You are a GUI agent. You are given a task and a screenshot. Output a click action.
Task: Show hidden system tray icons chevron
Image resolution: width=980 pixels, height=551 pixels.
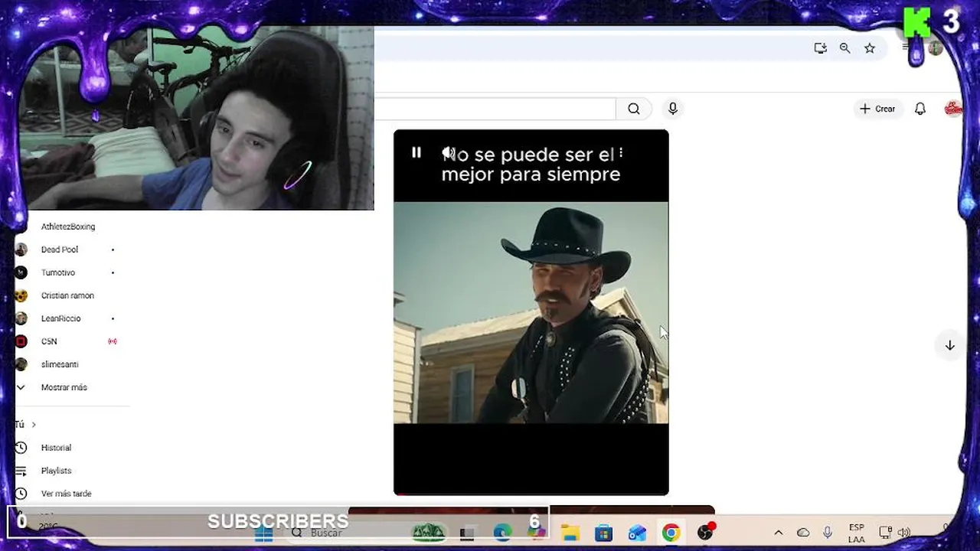pyautogui.click(x=779, y=533)
